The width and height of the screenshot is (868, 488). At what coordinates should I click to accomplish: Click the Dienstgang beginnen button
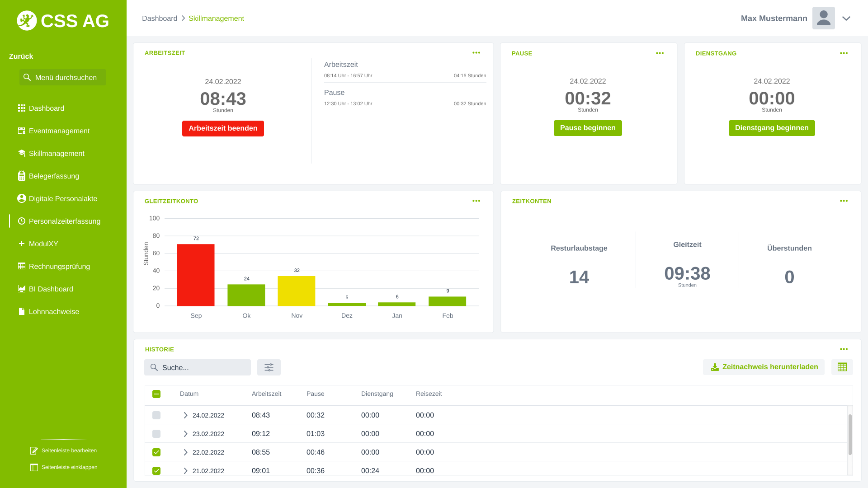[x=772, y=128]
